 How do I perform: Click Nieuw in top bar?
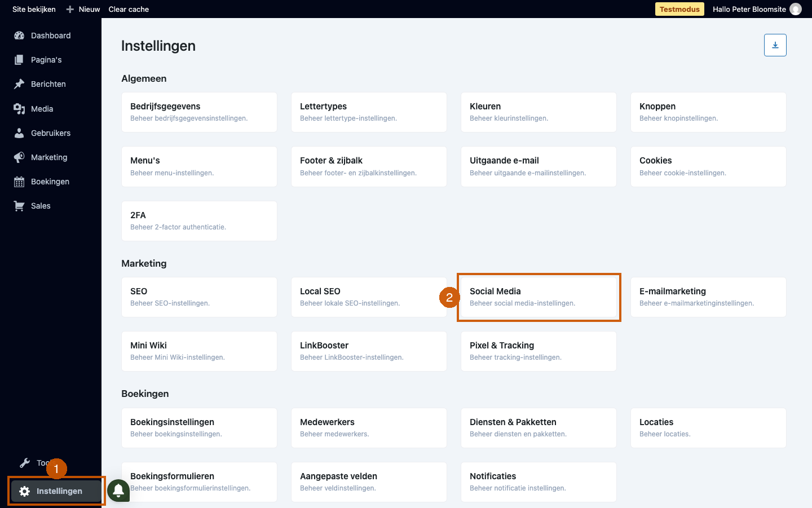point(89,9)
